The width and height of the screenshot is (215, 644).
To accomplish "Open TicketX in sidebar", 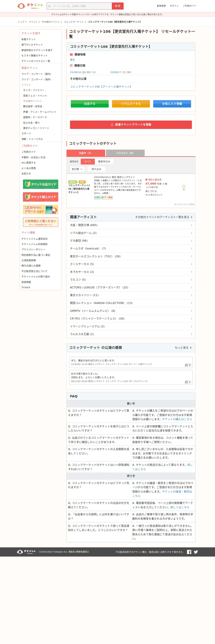I will (26, 288).
